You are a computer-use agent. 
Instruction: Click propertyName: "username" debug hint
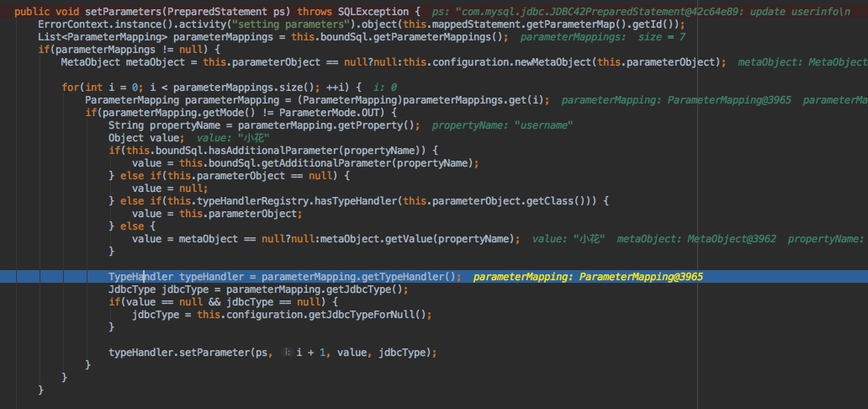tap(502, 125)
